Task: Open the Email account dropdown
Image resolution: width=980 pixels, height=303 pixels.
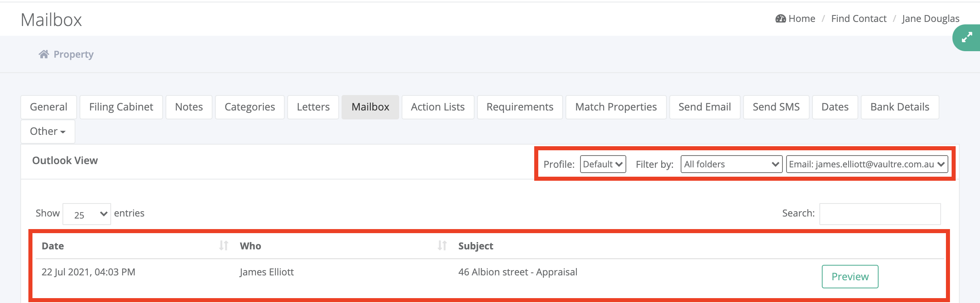Action: click(x=867, y=164)
